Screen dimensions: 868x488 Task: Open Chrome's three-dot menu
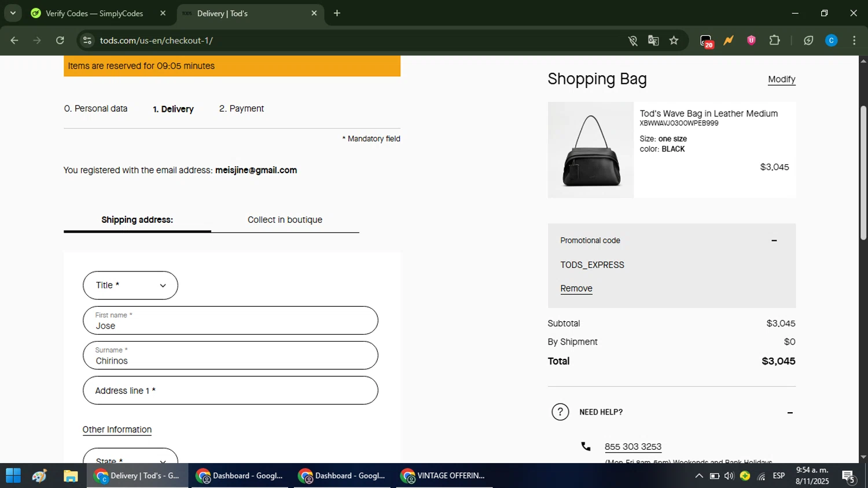coord(854,41)
